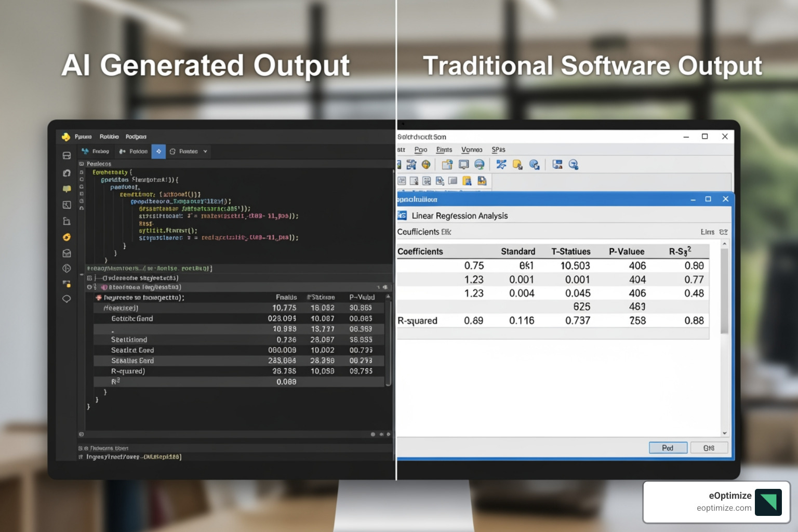Screen dimensions: 798x532
Task: Click the yellow run icon in the left sidebar
Action: (66, 237)
